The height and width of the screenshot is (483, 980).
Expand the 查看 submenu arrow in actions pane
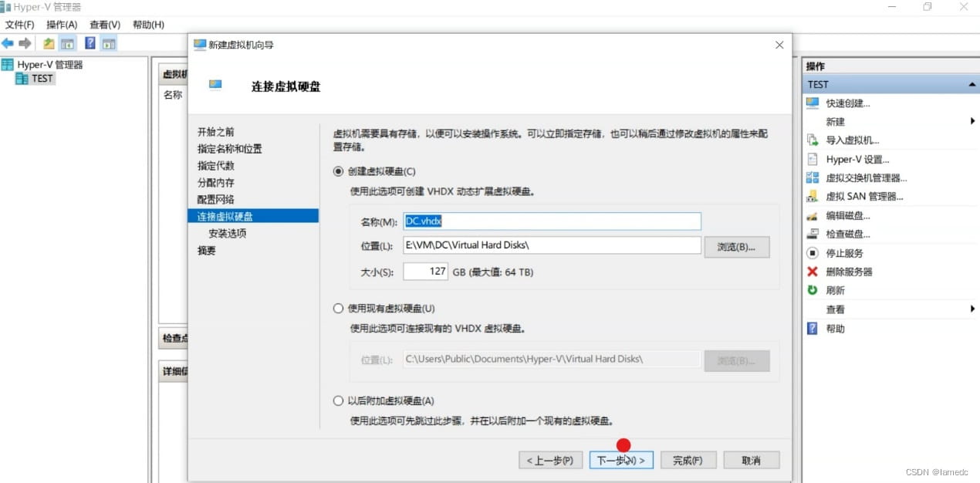[972, 309]
